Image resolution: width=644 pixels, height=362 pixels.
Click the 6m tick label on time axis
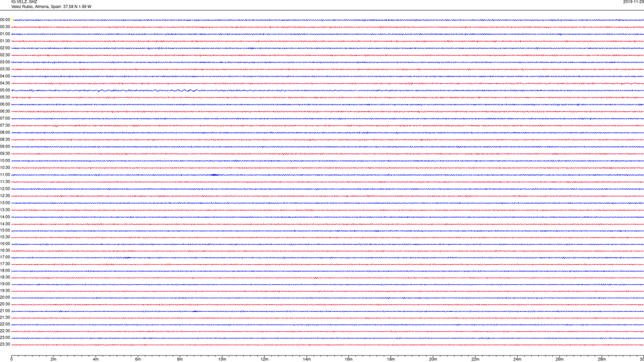point(138,359)
